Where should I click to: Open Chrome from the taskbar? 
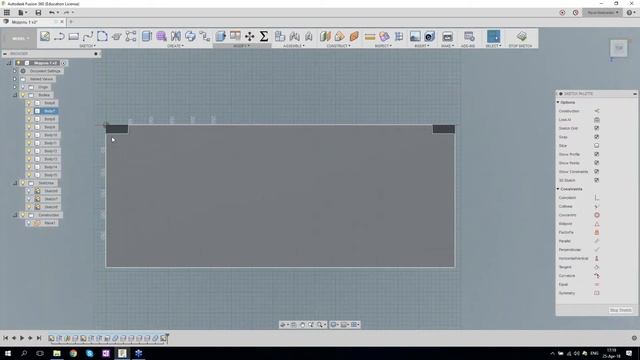(73, 353)
